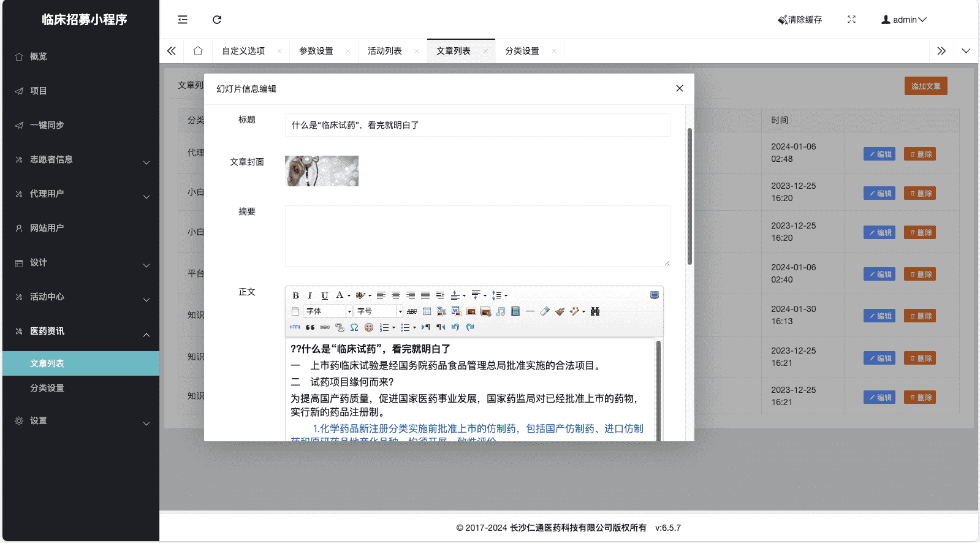Viewport: 980px width, 543px height.
Task: Switch to the 活动列表 tab
Action: coord(384,51)
